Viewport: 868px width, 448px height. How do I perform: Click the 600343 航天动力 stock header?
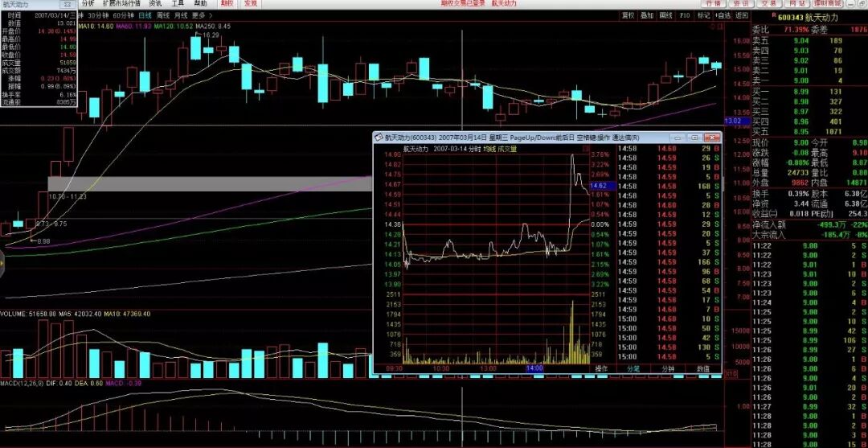[x=809, y=18]
